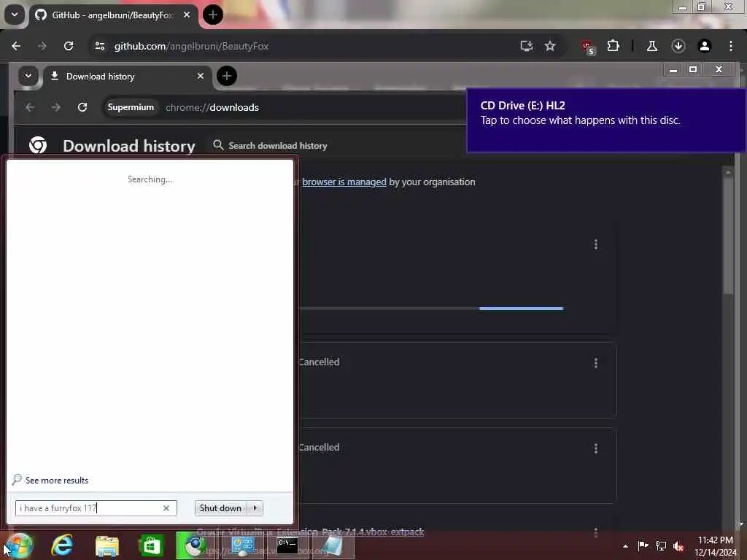This screenshot has height=560, width=747.
Task: Open site information icon beside github.com address
Action: 99,46
